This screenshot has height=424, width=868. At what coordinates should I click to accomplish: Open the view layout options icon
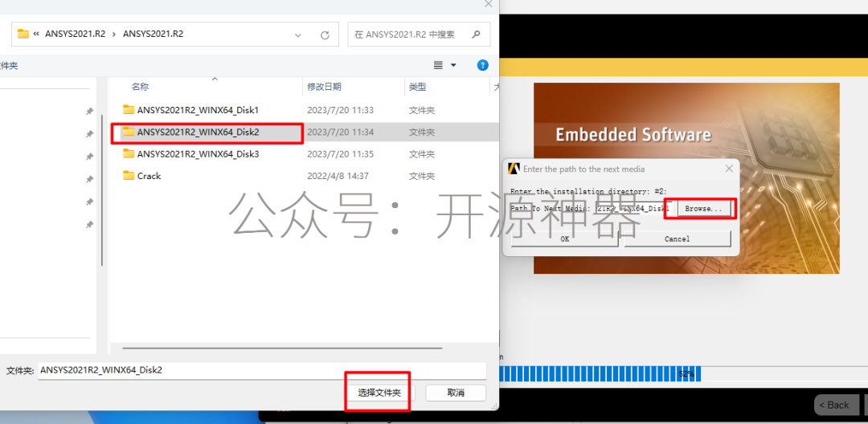tap(438, 65)
